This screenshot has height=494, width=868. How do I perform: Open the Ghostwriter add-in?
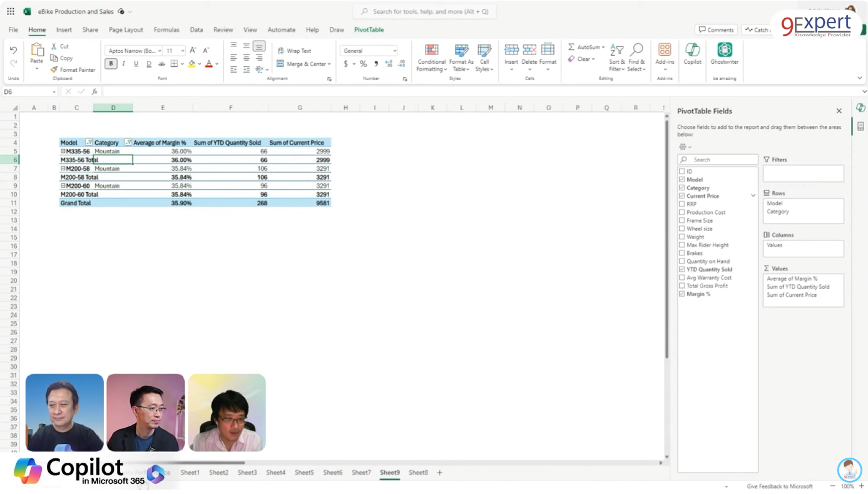pos(724,51)
